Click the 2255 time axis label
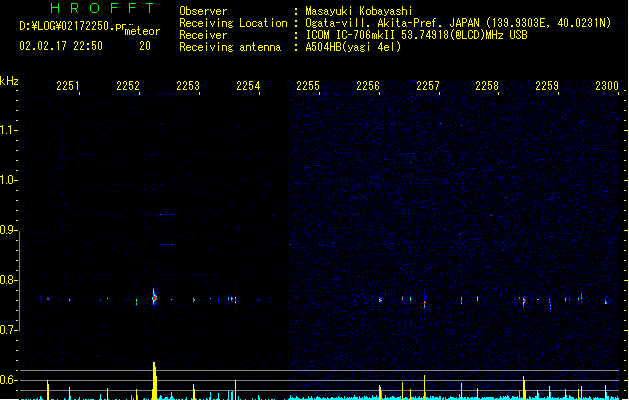 (x=308, y=86)
